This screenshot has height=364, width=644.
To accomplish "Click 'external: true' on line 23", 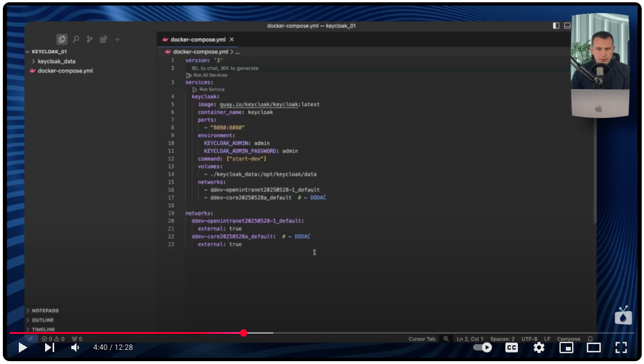I will pos(220,244).
